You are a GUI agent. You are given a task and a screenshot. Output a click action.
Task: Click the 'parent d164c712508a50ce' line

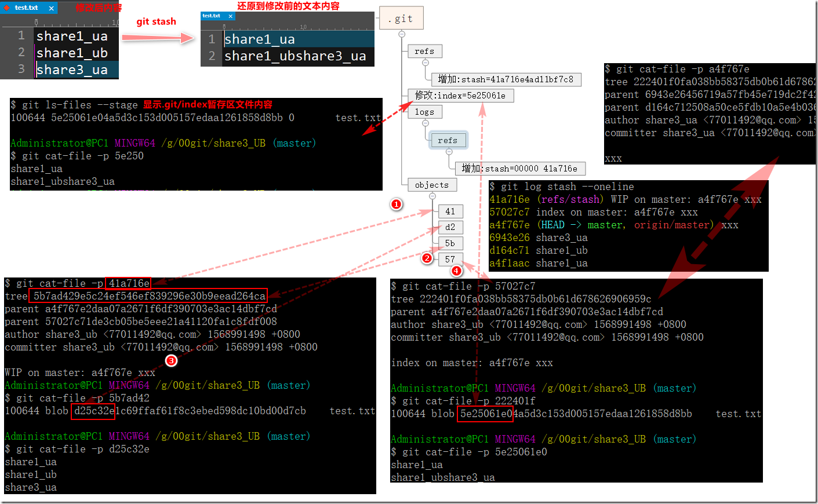pyautogui.click(x=710, y=107)
